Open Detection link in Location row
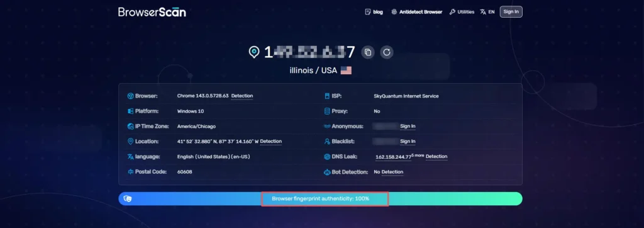Viewport: 644px width, 228px height. click(x=271, y=141)
